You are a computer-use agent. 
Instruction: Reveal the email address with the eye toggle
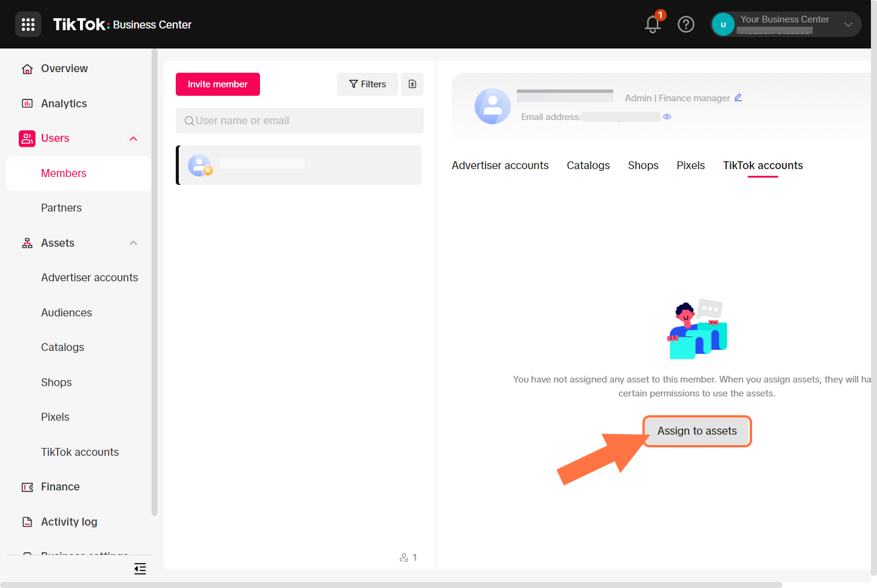tap(667, 116)
